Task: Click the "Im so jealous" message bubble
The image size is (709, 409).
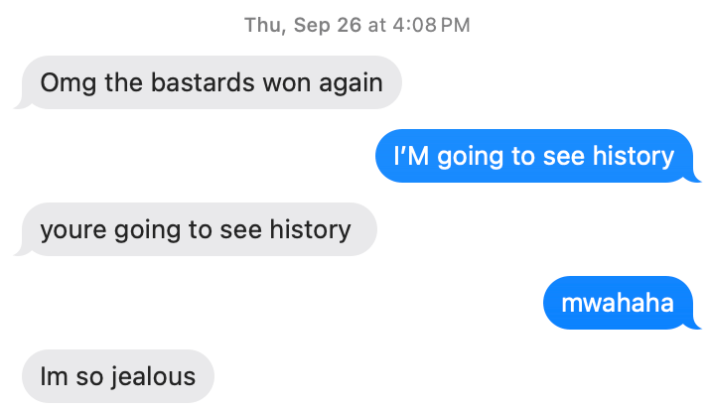Action: point(118,376)
